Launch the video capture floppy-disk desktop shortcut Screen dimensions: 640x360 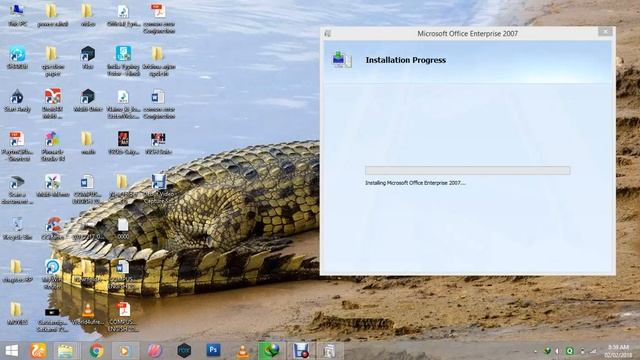[158, 189]
